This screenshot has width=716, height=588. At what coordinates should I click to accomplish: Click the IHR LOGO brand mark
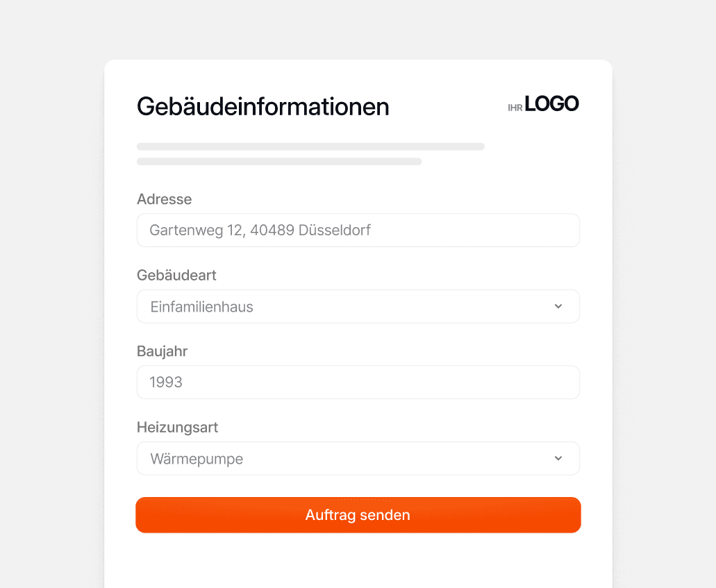tap(543, 104)
